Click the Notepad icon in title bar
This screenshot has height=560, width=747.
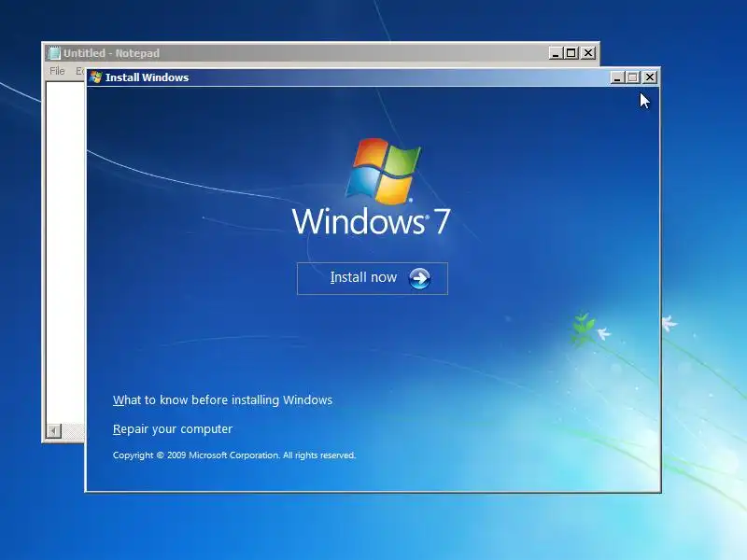coord(54,53)
